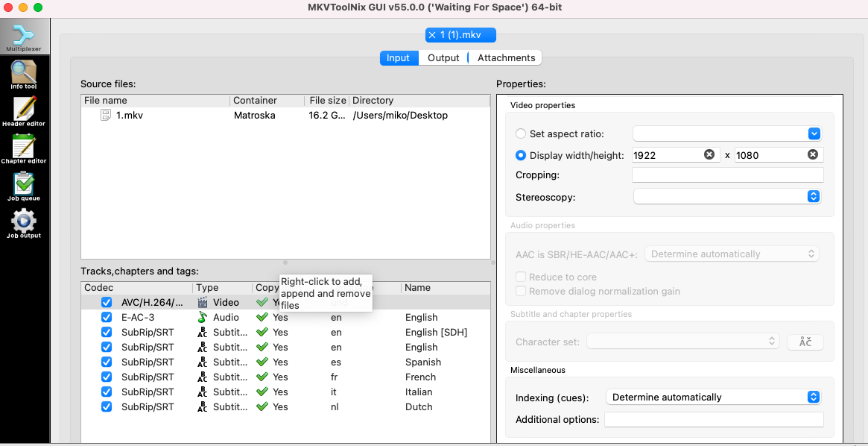Click the subtitle icon in the Italian row

click(x=203, y=392)
